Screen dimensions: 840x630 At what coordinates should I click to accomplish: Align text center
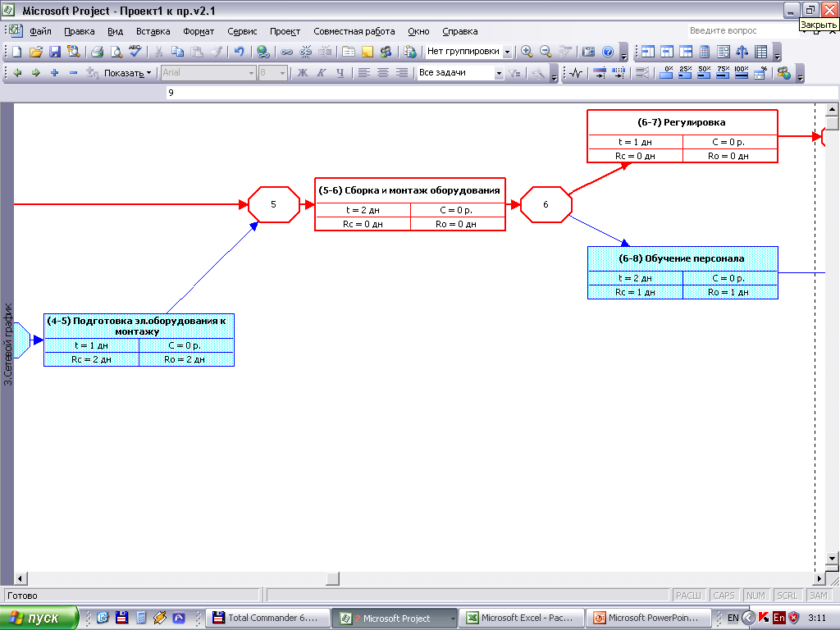[x=383, y=73]
